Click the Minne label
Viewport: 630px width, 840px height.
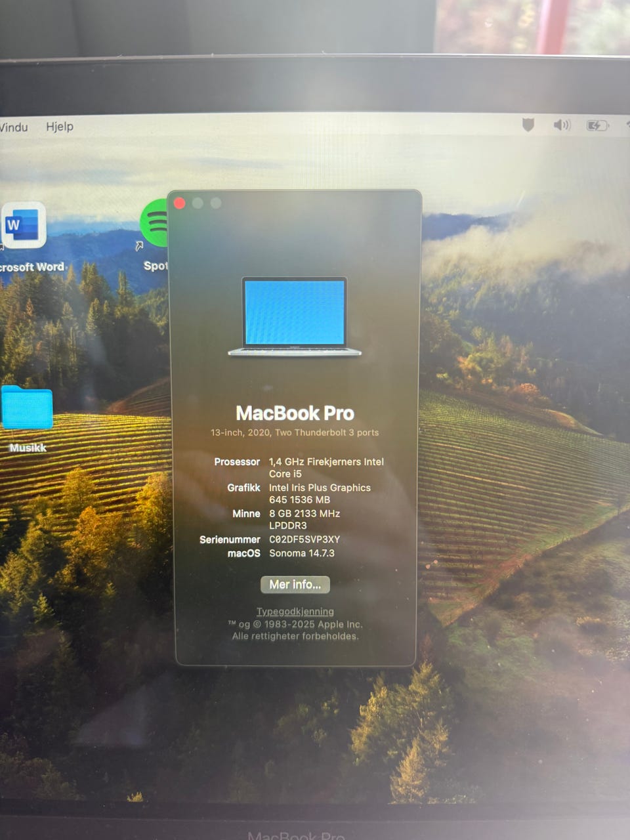(246, 514)
